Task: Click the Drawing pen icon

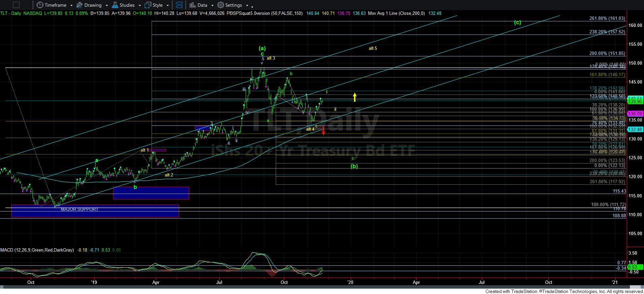Action: pyautogui.click(x=80, y=5)
